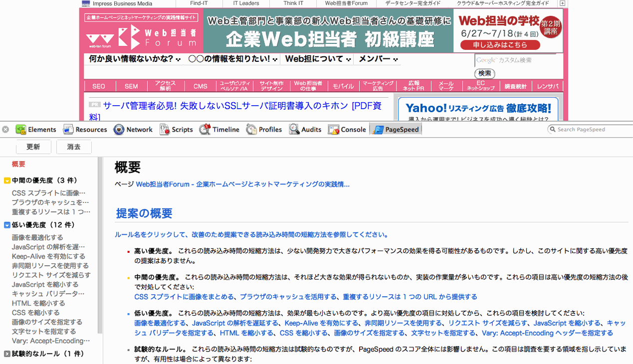633x364 pixels.
Task: Expand the 試験的なルール (1 件) group
Action: click(7, 354)
